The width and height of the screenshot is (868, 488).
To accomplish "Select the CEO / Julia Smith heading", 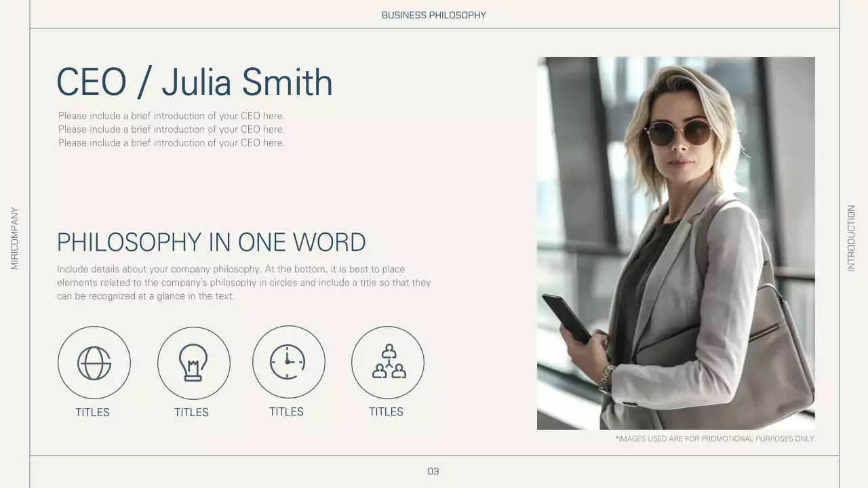I will click(195, 81).
